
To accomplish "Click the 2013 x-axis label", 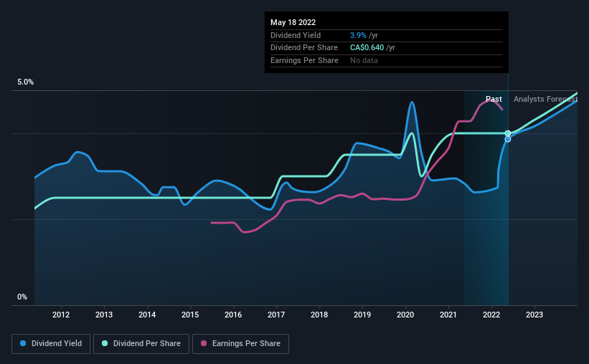I will [x=104, y=315].
